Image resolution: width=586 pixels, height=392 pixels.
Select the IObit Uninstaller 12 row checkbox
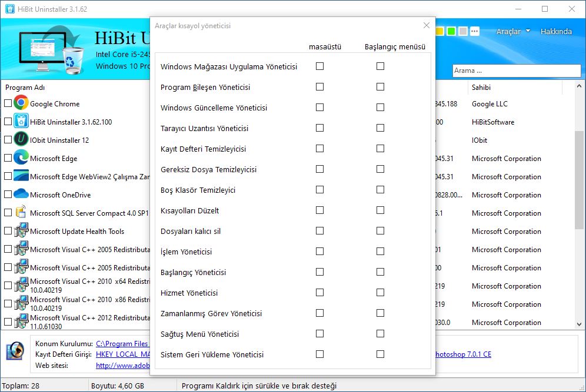click(x=8, y=140)
